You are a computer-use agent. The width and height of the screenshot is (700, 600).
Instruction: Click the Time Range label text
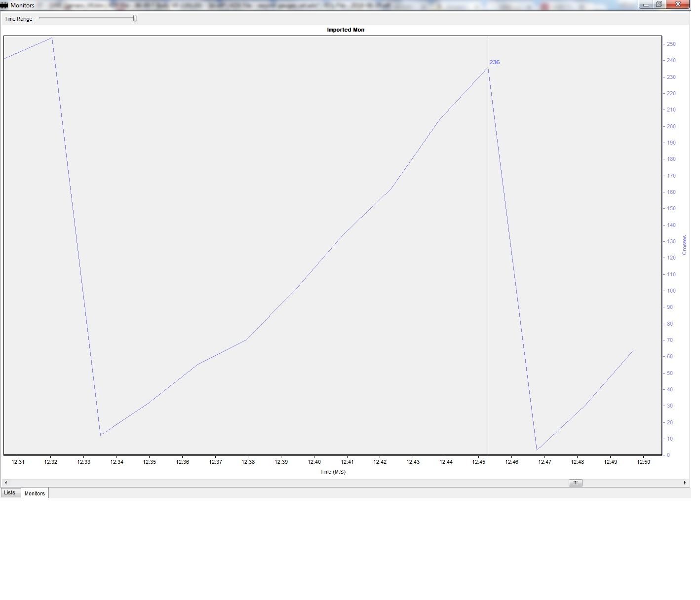click(18, 19)
